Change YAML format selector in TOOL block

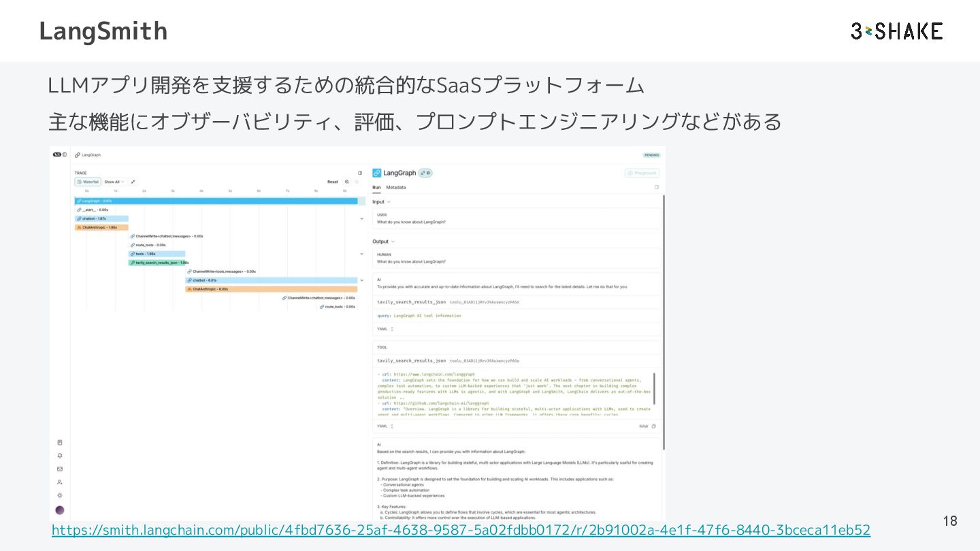385,426
